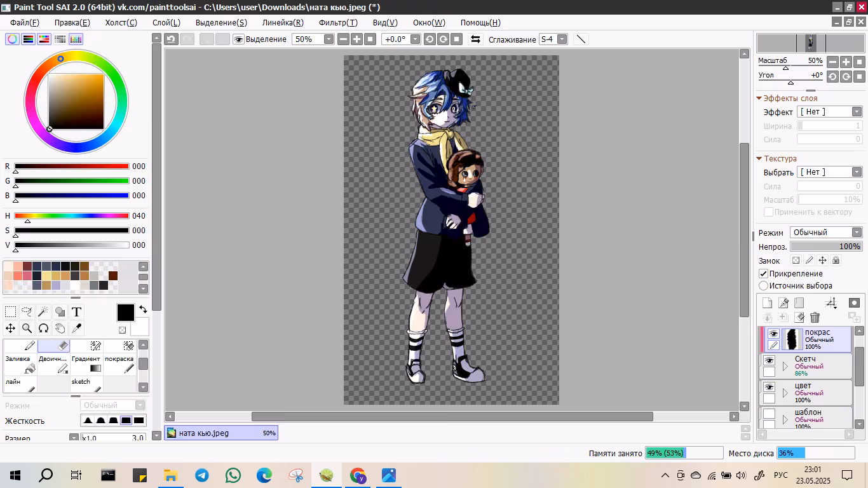Collapse the Эффекты слоя section
The width and height of the screenshot is (868, 488).
(x=759, y=98)
